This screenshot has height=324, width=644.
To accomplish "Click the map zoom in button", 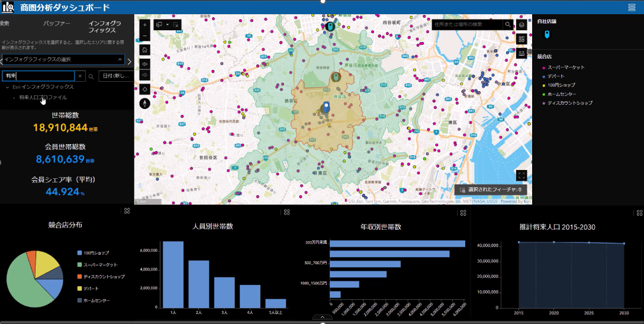I will [x=145, y=25].
